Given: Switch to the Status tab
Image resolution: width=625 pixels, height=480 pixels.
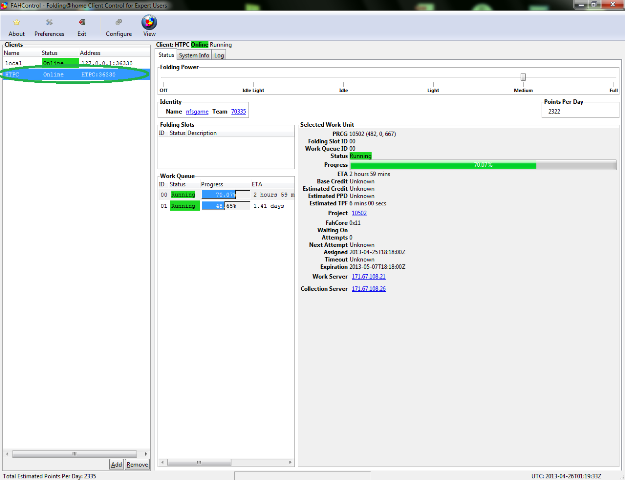Looking at the screenshot, I should pyautogui.click(x=166, y=55).
